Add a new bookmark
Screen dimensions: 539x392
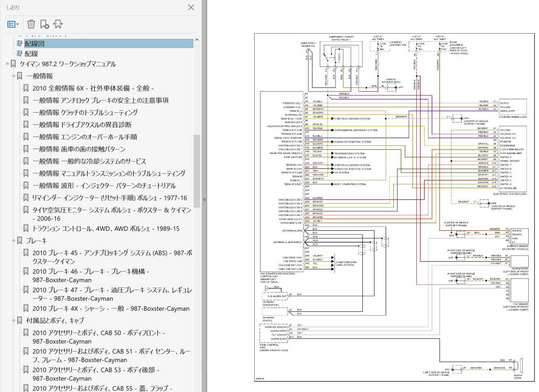point(44,24)
